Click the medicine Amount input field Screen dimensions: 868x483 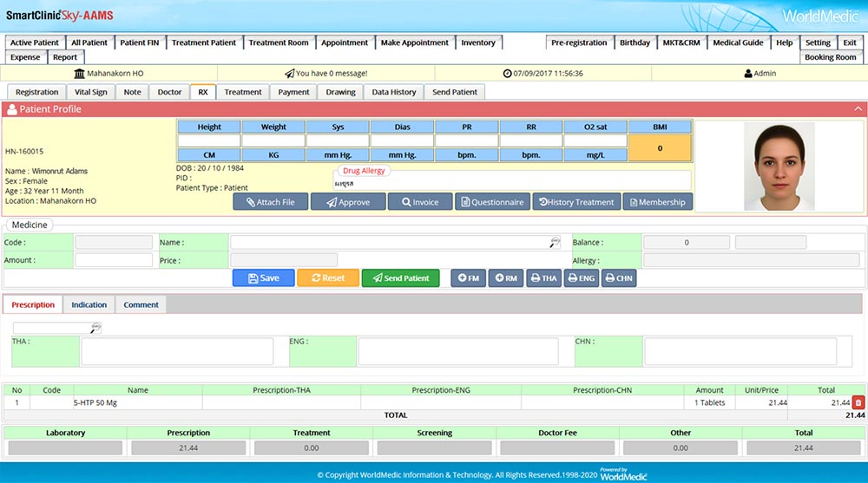[x=113, y=260]
